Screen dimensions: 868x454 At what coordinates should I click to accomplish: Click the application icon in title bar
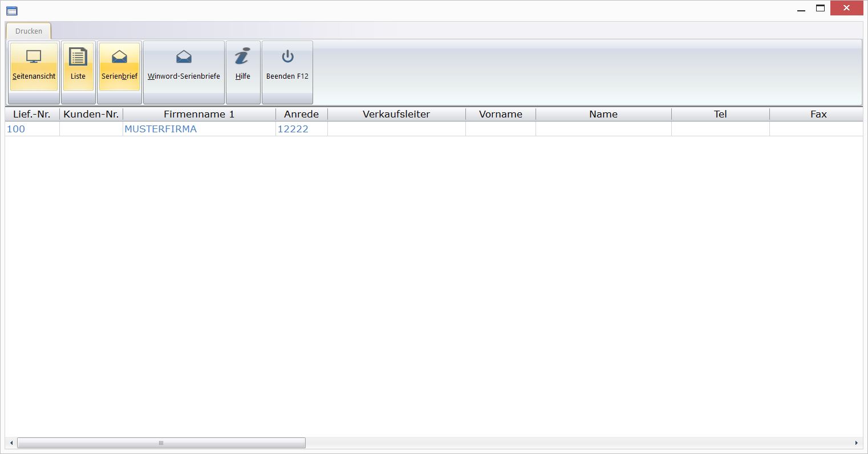[11, 10]
